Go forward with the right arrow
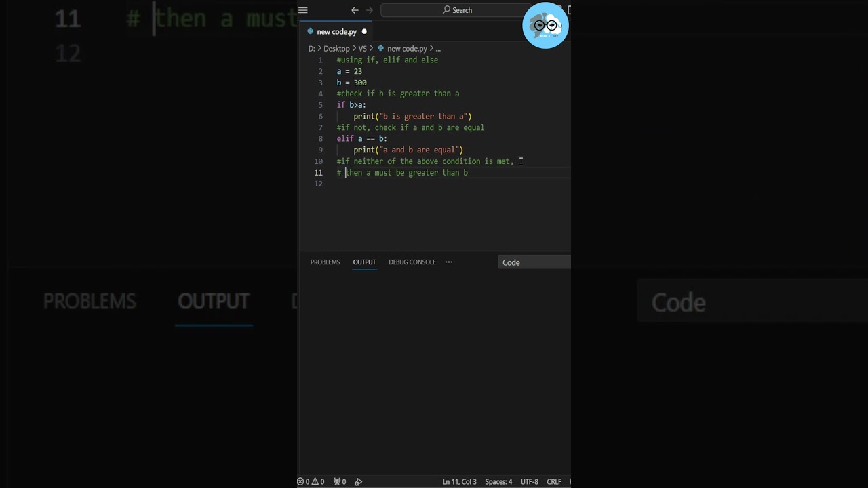Image resolution: width=868 pixels, height=488 pixels. [370, 10]
